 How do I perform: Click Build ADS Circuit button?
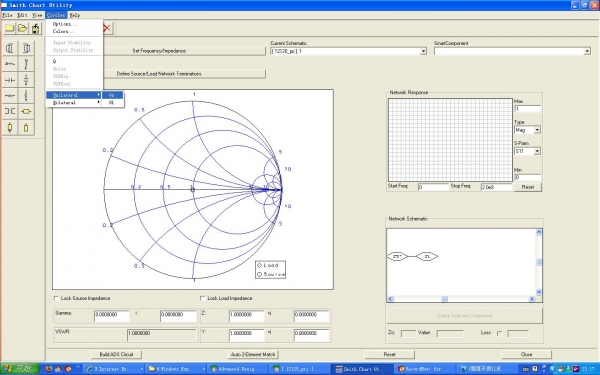point(116,354)
